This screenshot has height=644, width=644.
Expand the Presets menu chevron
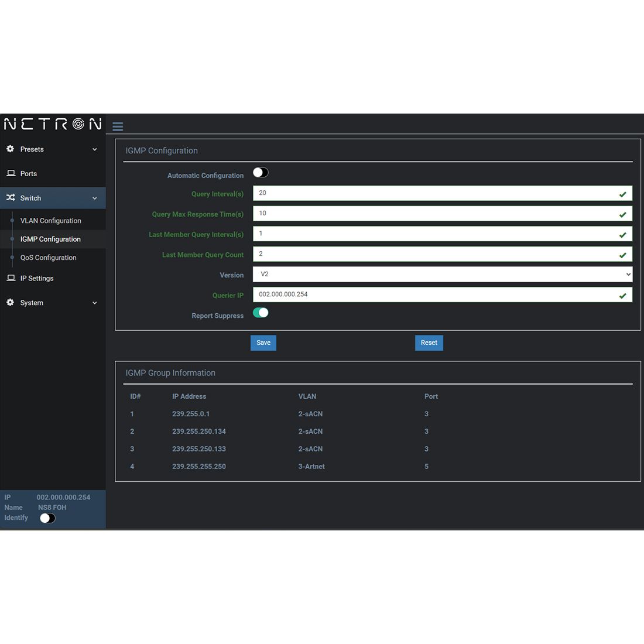95,149
